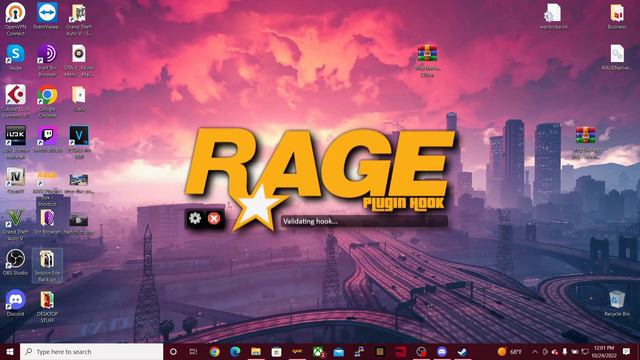Open Discord from the taskbar
Screen dimensions: 640x360
(442, 351)
